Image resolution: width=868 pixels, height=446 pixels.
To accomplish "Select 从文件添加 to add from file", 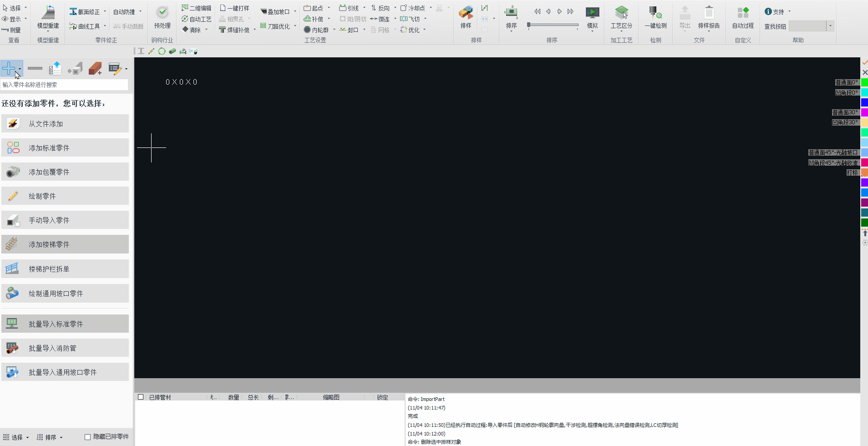I will pyautogui.click(x=65, y=124).
